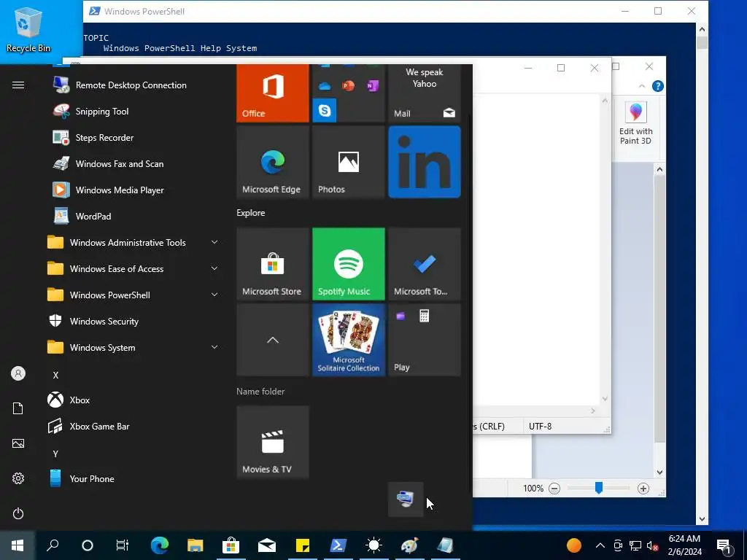
Task: Open Recycle Bin on desktop
Action: click(x=28, y=28)
